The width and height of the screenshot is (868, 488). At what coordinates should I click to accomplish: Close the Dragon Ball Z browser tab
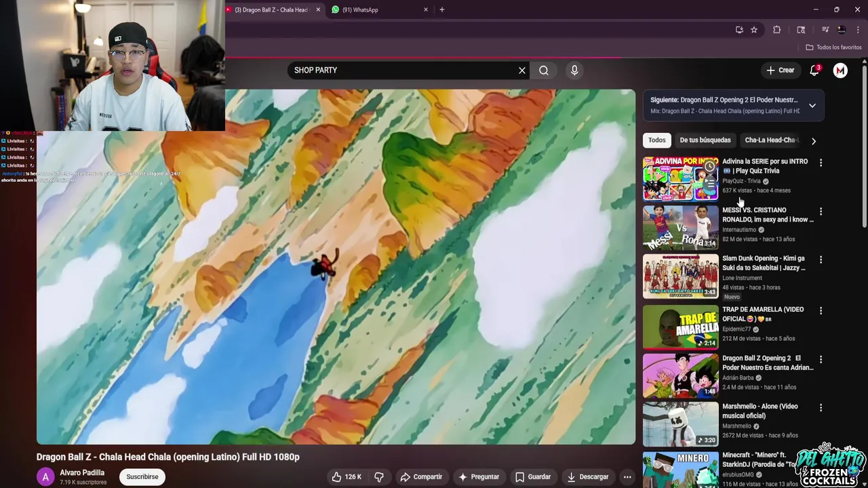(318, 9)
